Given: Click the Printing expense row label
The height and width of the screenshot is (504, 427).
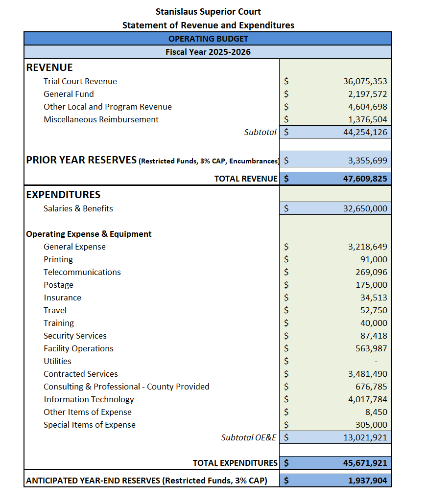Looking at the screenshot, I should click(58, 259).
